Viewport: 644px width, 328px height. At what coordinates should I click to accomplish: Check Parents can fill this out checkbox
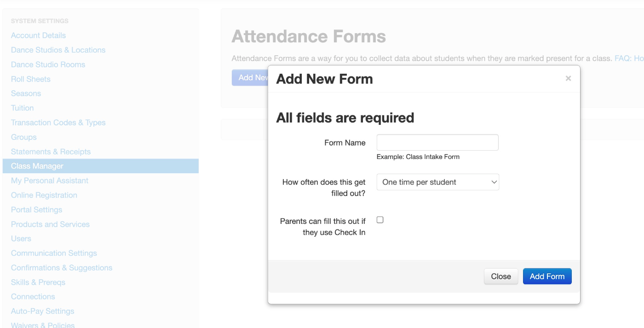pos(380,220)
